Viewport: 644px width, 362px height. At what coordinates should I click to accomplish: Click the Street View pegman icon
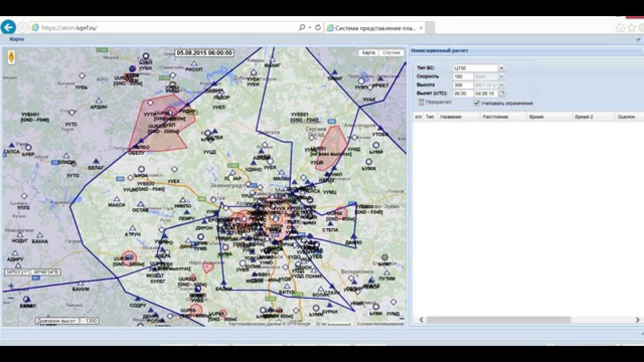click(x=12, y=57)
